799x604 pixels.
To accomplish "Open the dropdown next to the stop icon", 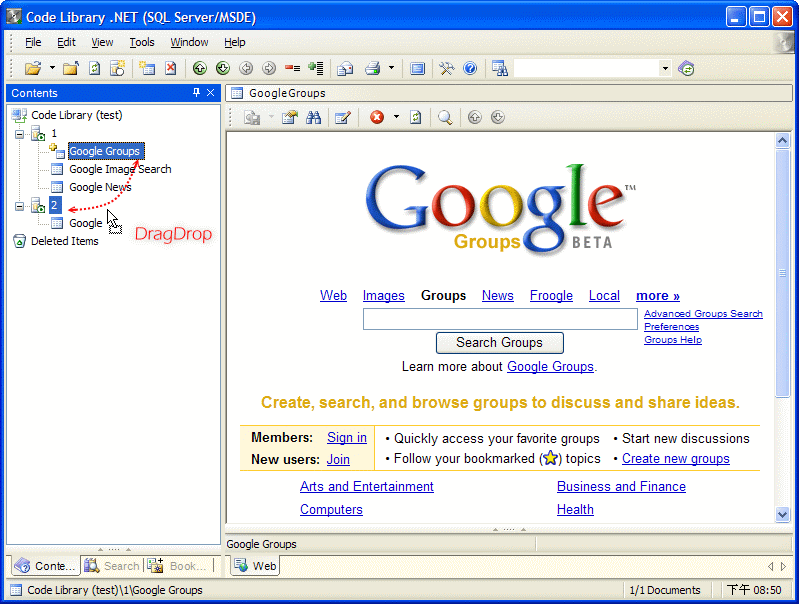I will coord(396,117).
